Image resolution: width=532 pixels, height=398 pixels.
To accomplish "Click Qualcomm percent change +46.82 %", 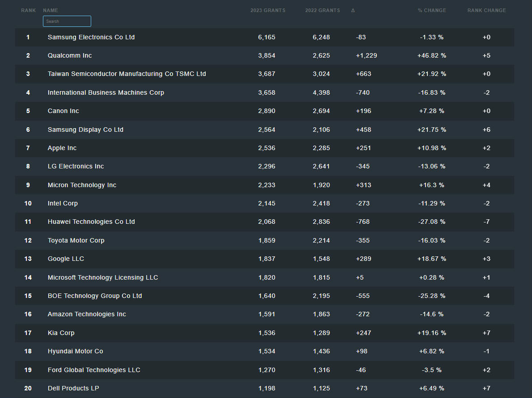I will coord(432,55).
